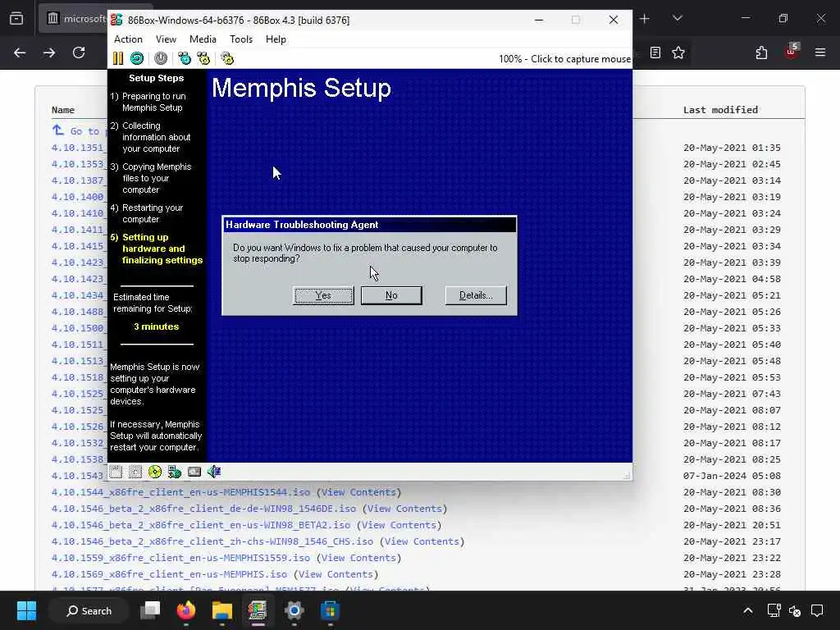Screen dimensions: 840x630
Task: Click No in Hardware Troubleshooting Agent dialog
Action: [x=391, y=295]
